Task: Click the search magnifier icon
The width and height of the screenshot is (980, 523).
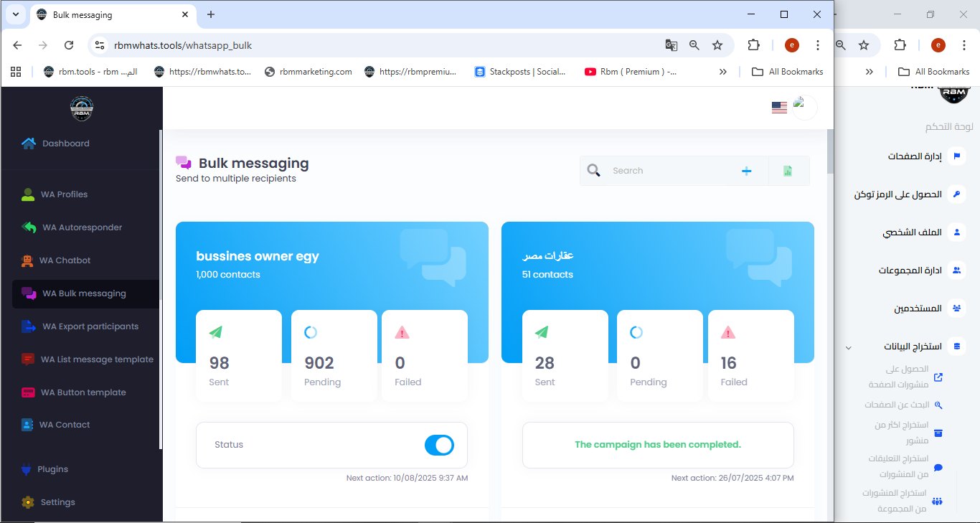Action: [593, 171]
